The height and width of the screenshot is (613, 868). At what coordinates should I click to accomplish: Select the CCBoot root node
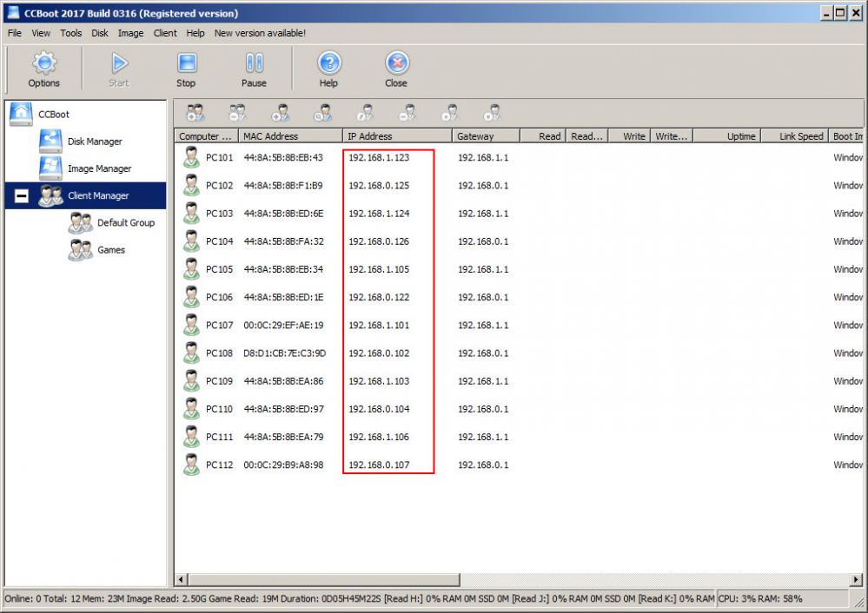click(53, 115)
